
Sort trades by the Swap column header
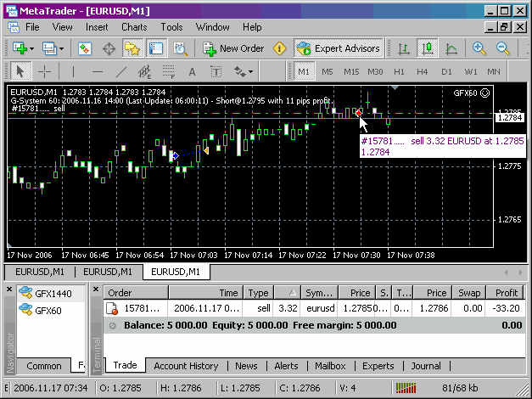coord(469,293)
